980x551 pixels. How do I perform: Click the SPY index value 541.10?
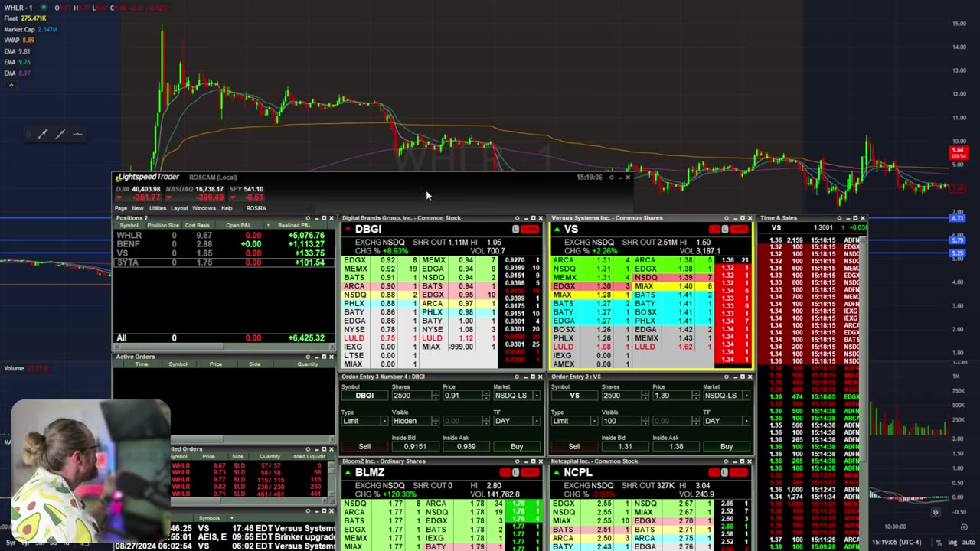[x=253, y=189]
